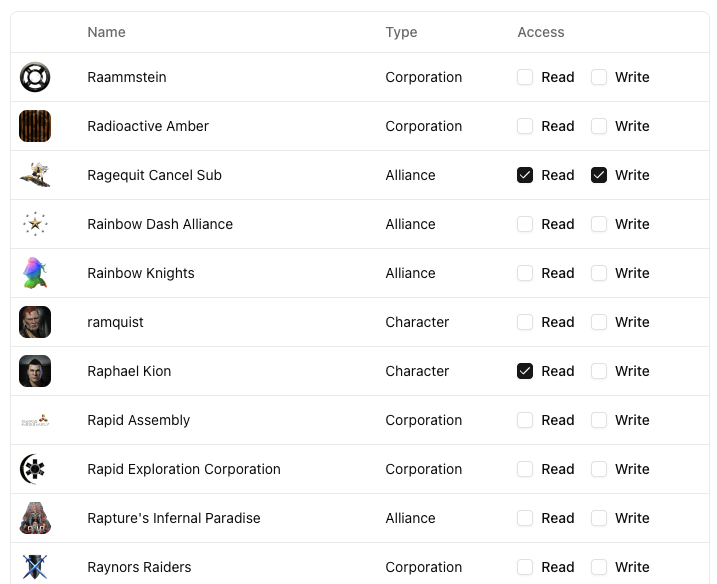Click the ramquist character portrait

pyautogui.click(x=35, y=322)
